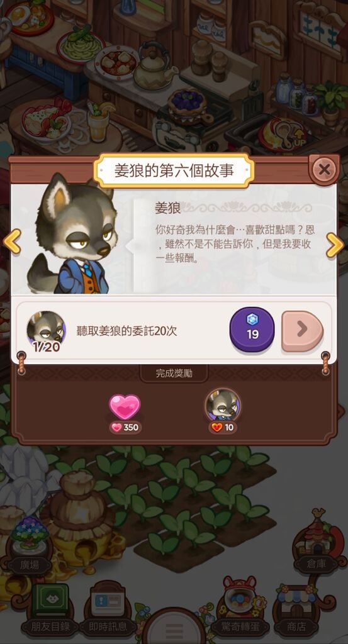Image resolution: width=348 pixels, height=644 pixels.
Task: Close the 姜狼 story dialog
Action: (x=323, y=169)
